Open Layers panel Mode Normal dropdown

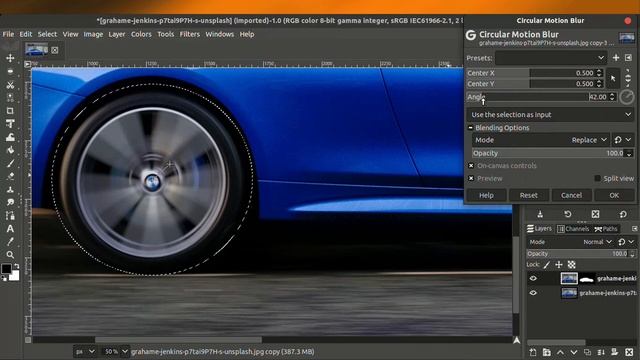click(x=571, y=242)
